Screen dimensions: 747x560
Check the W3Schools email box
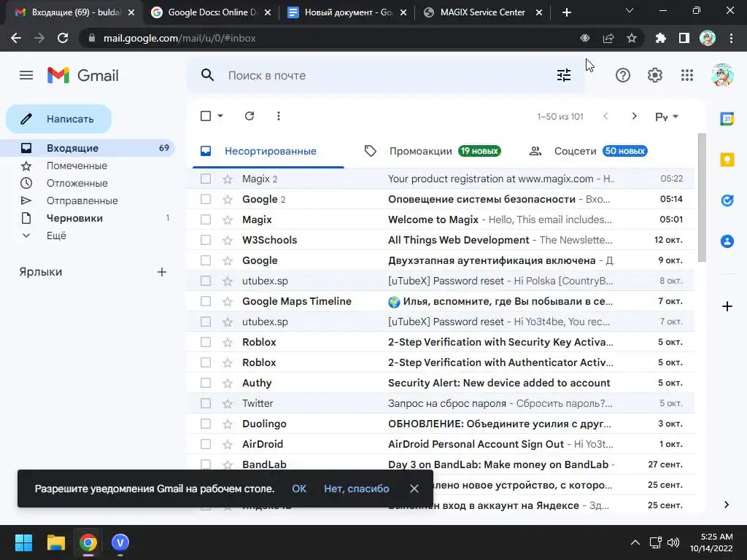coord(206,240)
